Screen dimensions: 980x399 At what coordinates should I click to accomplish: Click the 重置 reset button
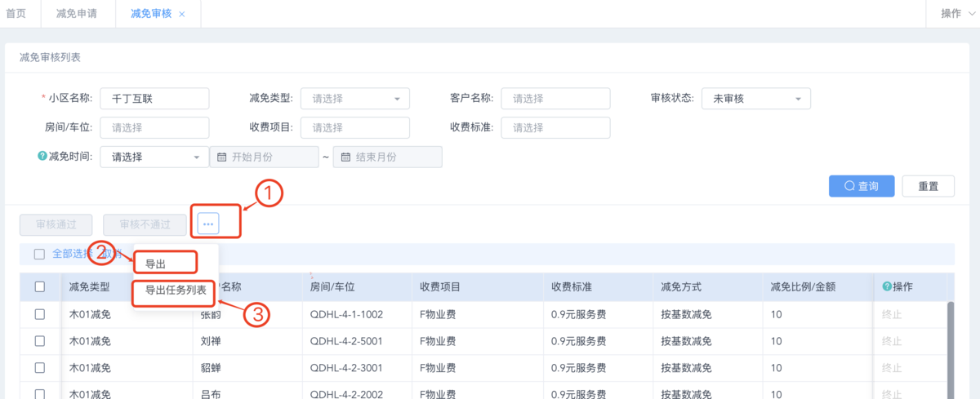pyautogui.click(x=929, y=186)
